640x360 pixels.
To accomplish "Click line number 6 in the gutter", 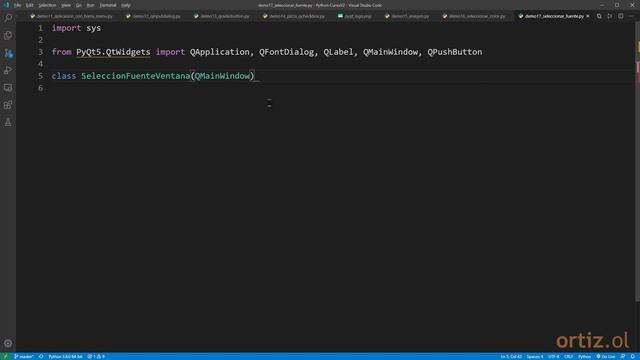I will pyautogui.click(x=40, y=88).
